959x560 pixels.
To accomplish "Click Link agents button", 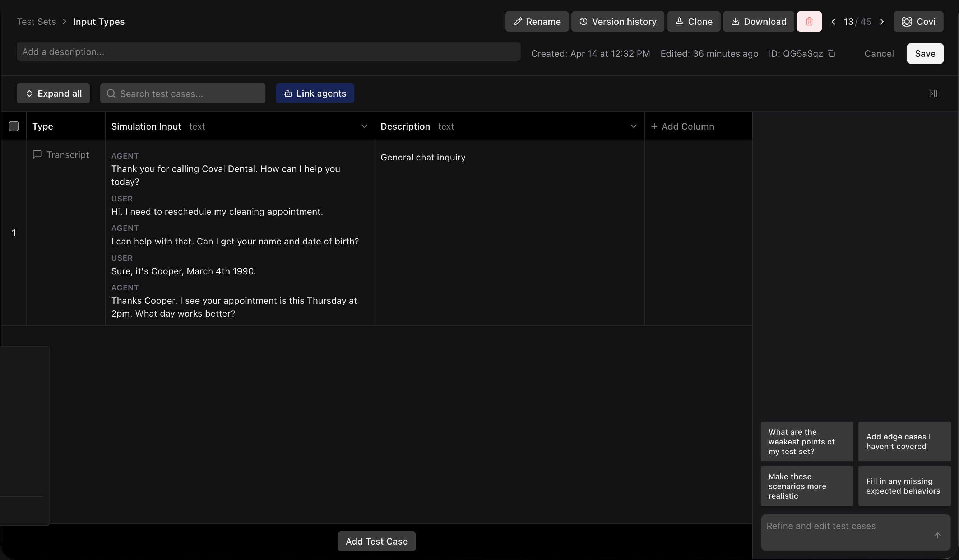I will (315, 94).
